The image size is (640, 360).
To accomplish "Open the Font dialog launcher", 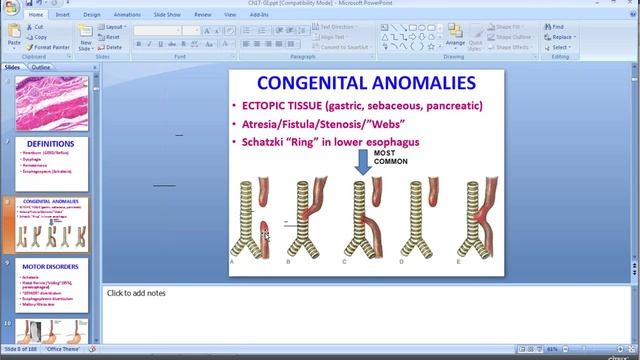I will pos(234,57).
